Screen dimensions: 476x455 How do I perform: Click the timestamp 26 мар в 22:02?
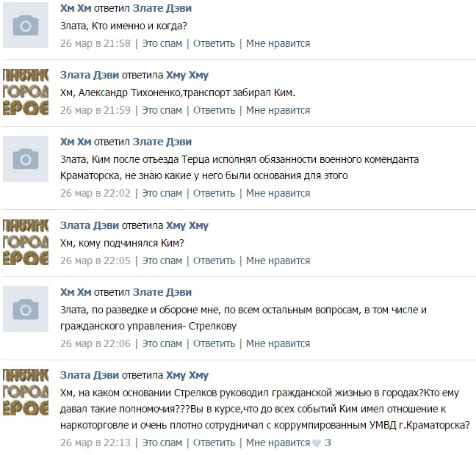(95, 193)
